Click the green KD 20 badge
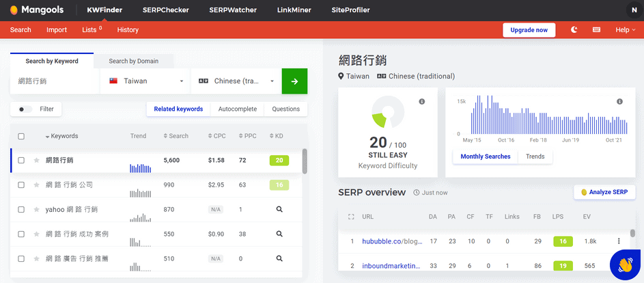Viewport: 644px width, 283px height. click(279, 161)
